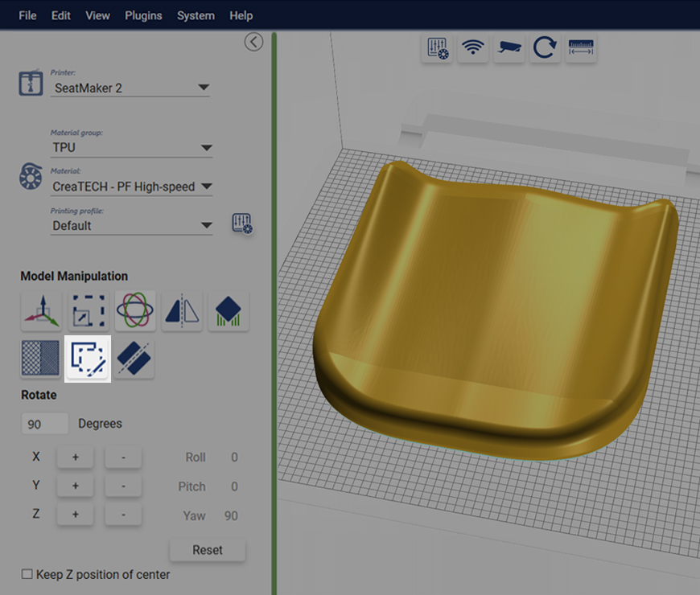The image size is (700, 595).
Task: Enable Keep Z position of center
Action: click(x=27, y=574)
